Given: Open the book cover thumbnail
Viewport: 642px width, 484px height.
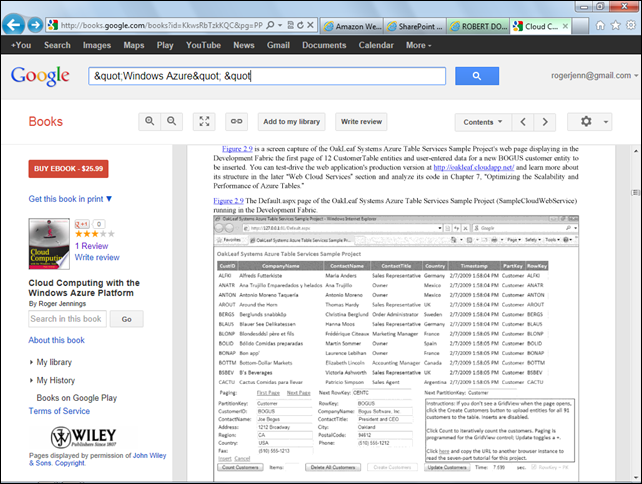Looking at the screenshot, I should tap(49, 244).
